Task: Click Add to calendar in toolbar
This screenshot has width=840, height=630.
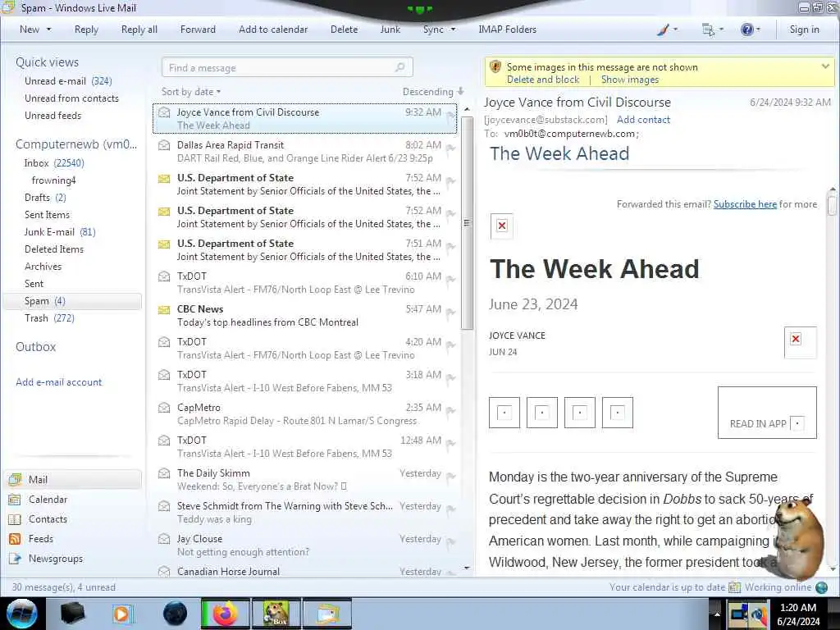Action: click(x=273, y=30)
